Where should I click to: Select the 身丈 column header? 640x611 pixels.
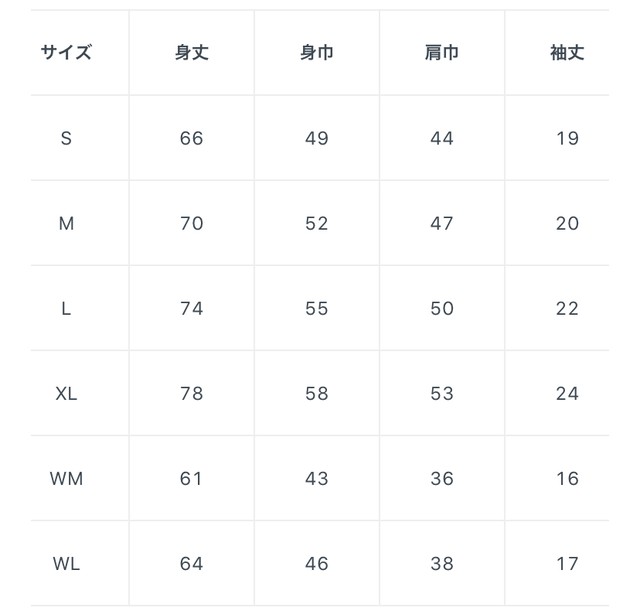191,53
